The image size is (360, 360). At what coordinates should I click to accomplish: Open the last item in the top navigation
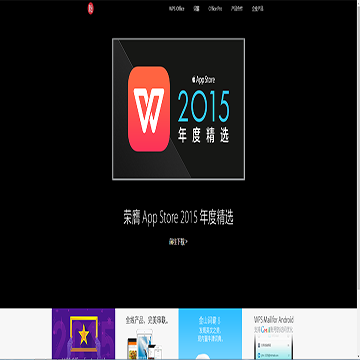point(257,9)
